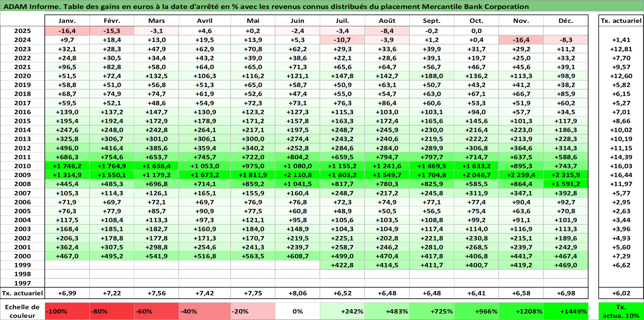Select the Avril column header
The image size is (644, 320).
click(x=205, y=21)
